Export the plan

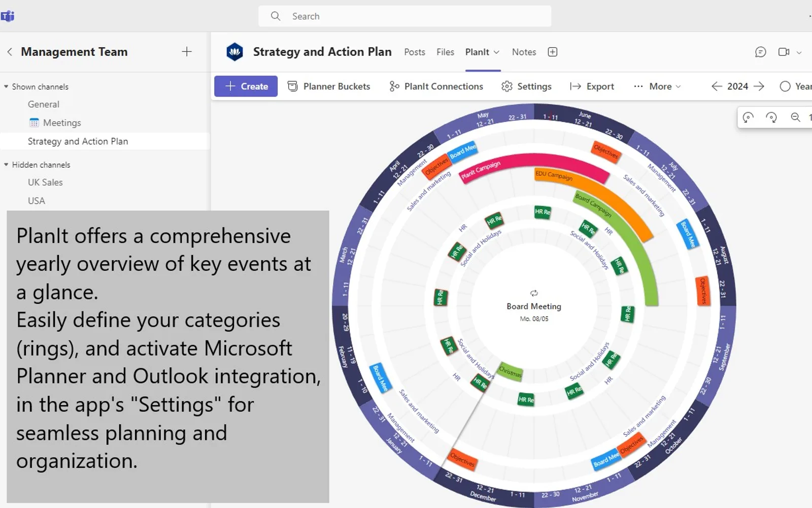click(592, 86)
